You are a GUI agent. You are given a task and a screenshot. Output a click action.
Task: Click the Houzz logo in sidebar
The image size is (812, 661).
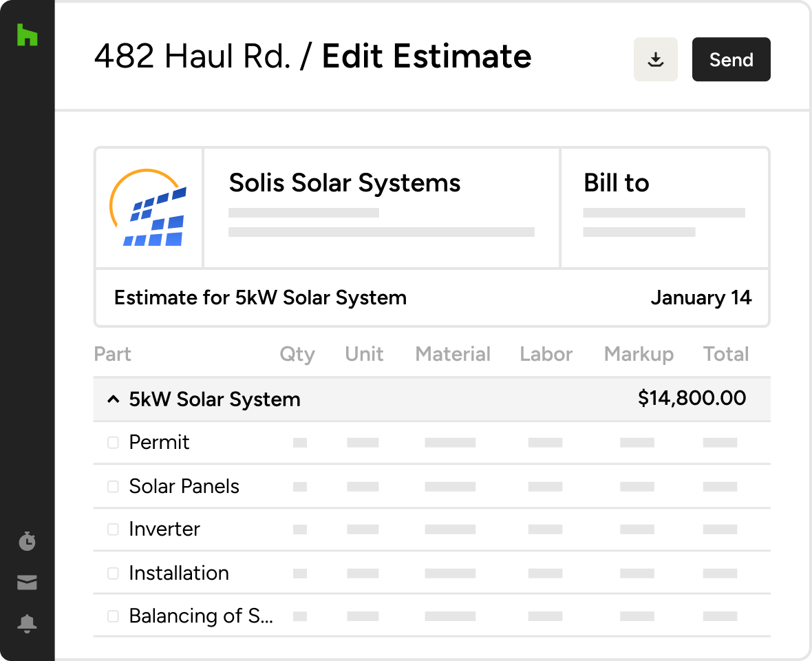click(27, 35)
